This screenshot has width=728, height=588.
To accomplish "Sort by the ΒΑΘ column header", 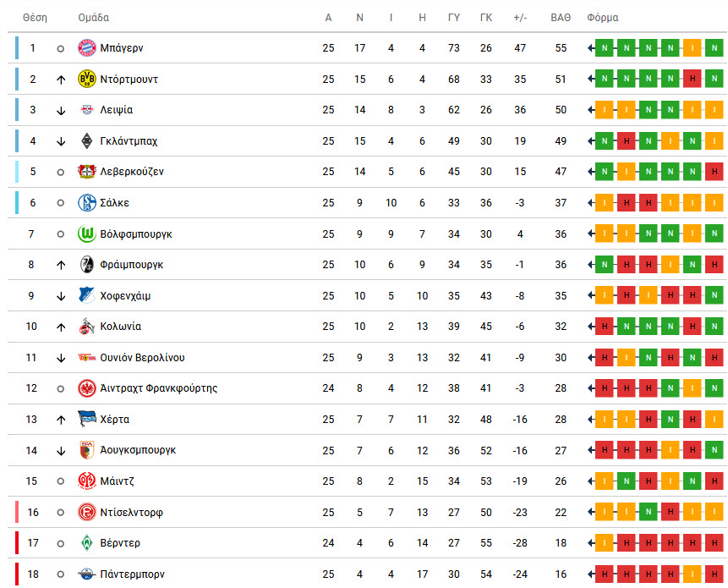I will pos(561,18).
